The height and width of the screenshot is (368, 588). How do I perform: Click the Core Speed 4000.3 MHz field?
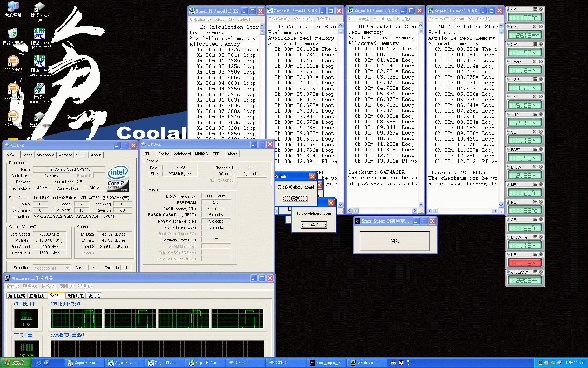pyautogui.click(x=49, y=234)
